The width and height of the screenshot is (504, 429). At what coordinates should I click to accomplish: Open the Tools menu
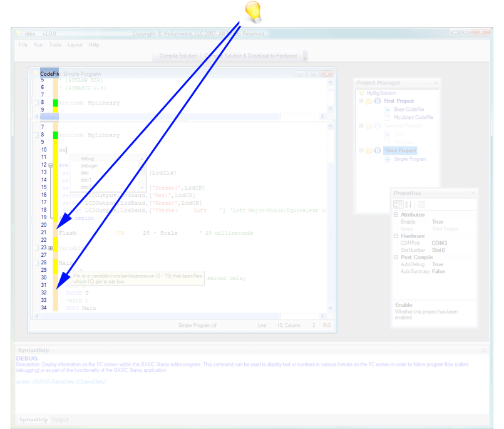point(54,44)
